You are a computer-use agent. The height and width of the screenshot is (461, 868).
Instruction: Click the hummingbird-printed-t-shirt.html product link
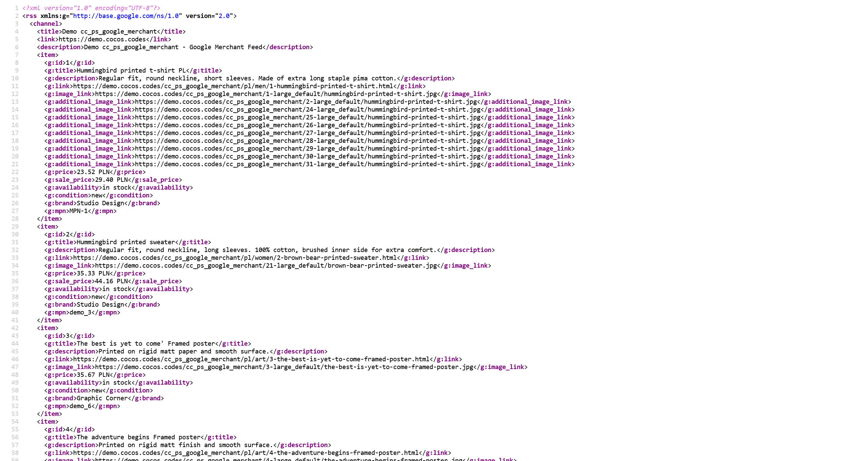click(233, 86)
